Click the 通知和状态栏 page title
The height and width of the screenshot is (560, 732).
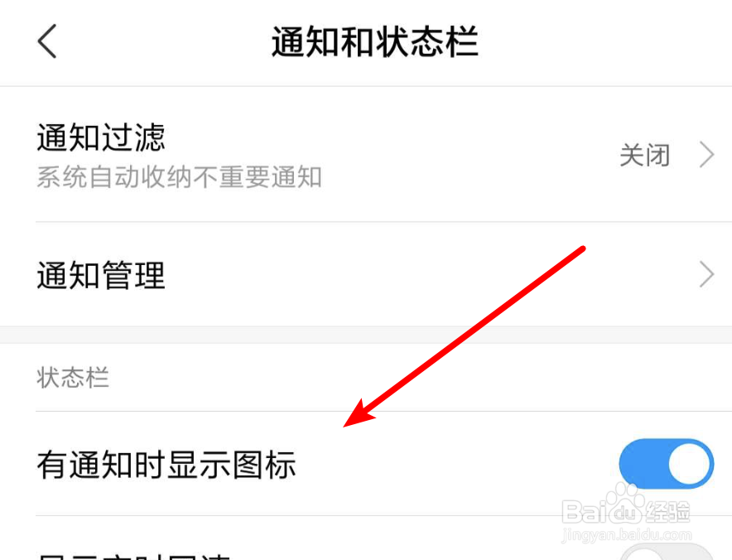(375, 42)
